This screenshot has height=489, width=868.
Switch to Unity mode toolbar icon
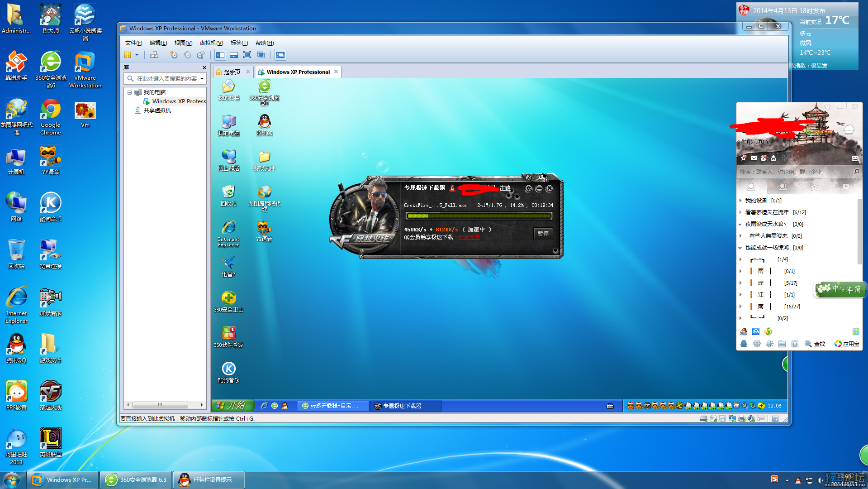tap(261, 55)
